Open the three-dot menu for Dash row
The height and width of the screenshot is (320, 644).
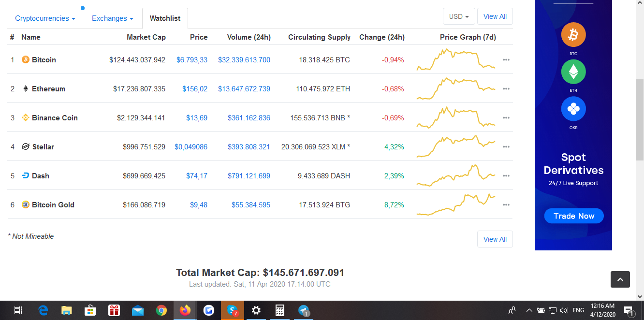tap(506, 176)
